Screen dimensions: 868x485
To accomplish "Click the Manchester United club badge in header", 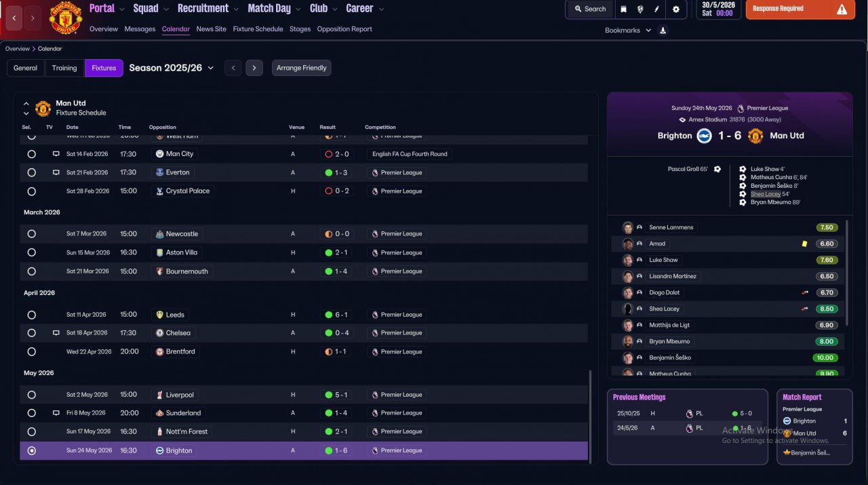I will pyautogui.click(x=66, y=18).
